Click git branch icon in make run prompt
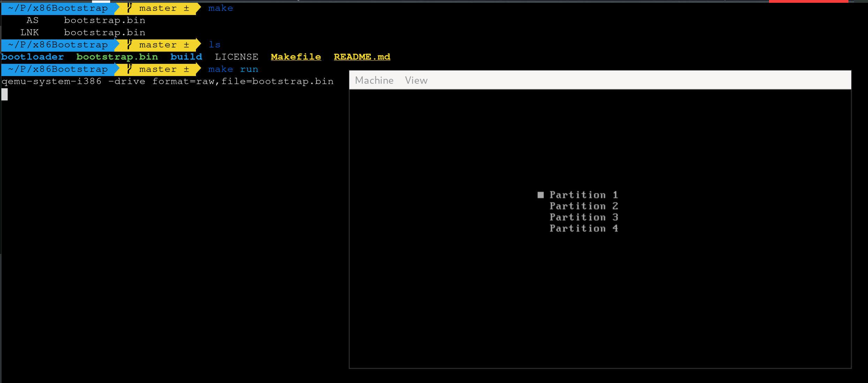This screenshot has height=383, width=868. click(129, 69)
